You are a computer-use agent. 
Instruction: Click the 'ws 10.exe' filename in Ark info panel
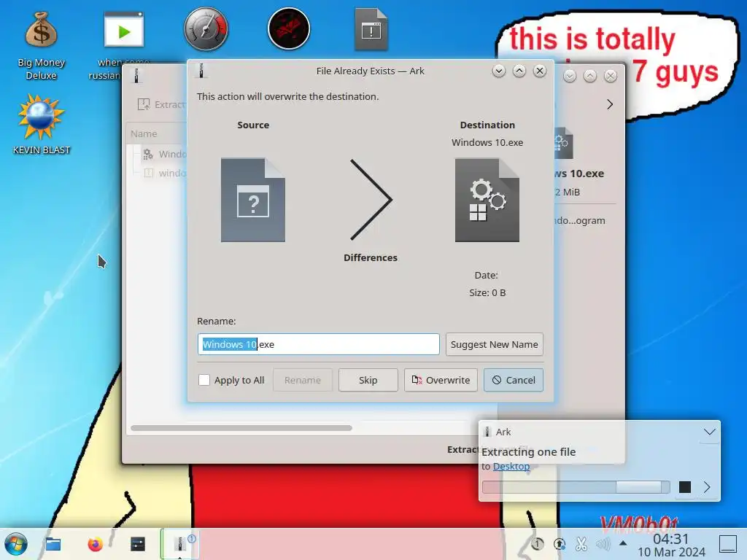(x=578, y=174)
